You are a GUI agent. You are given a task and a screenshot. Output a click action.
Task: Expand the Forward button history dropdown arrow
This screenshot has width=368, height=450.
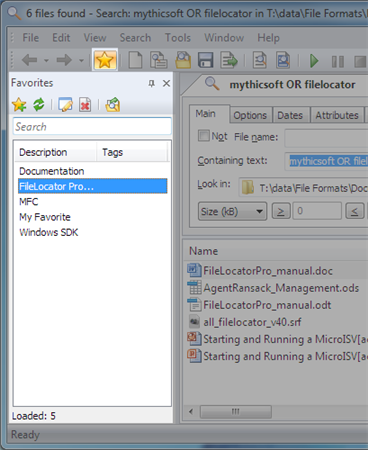tap(81, 61)
